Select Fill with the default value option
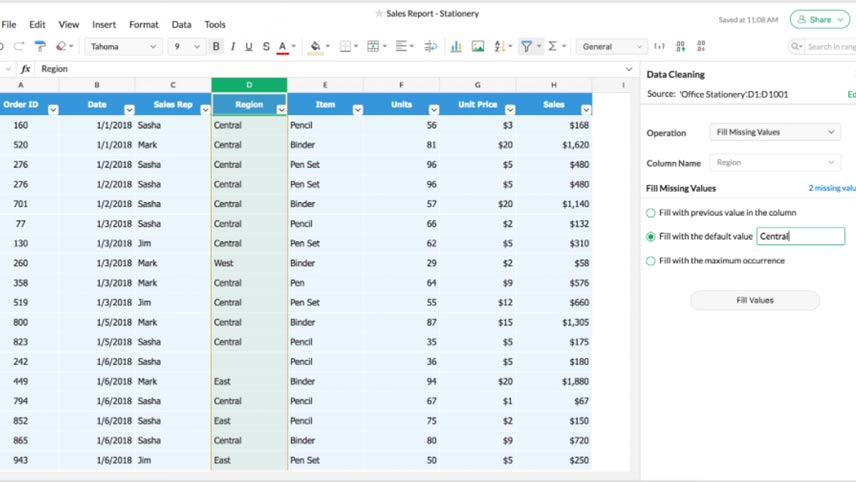 (x=650, y=236)
